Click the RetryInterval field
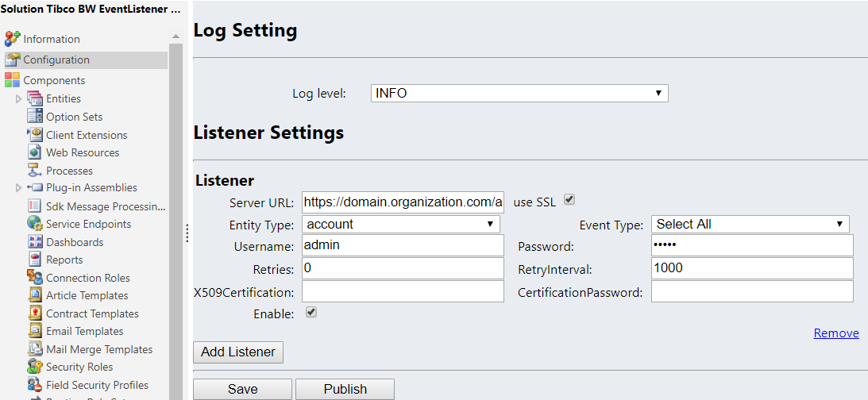868x400 pixels. point(752,268)
